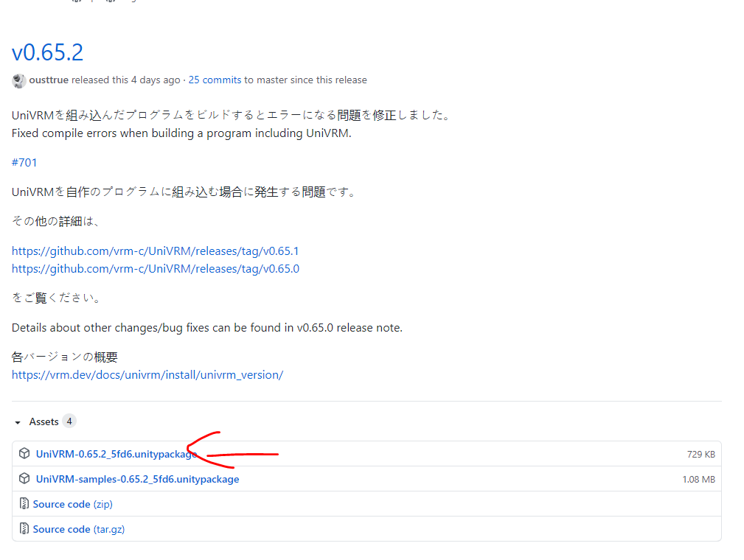Click 'をご覧ください。' text line

[x=57, y=298]
